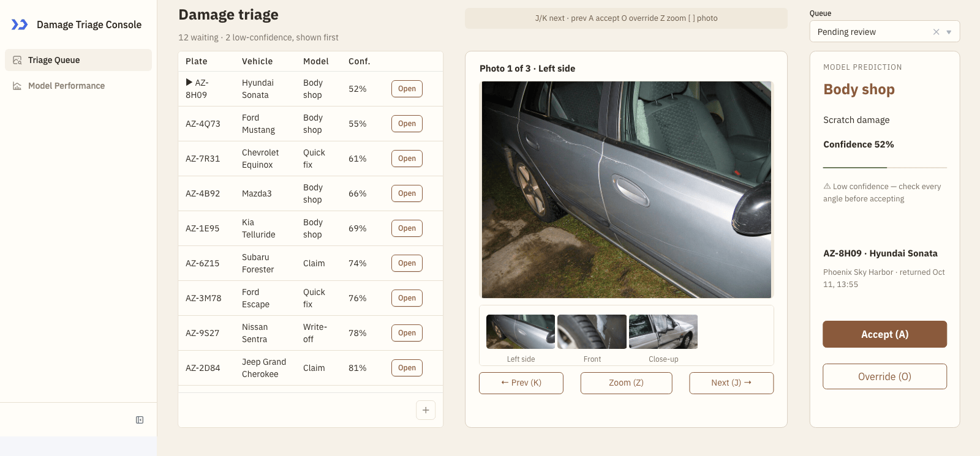This screenshot has width=980, height=456.
Task: Select the Left side photo thumbnail
Action: (x=521, y=332)
